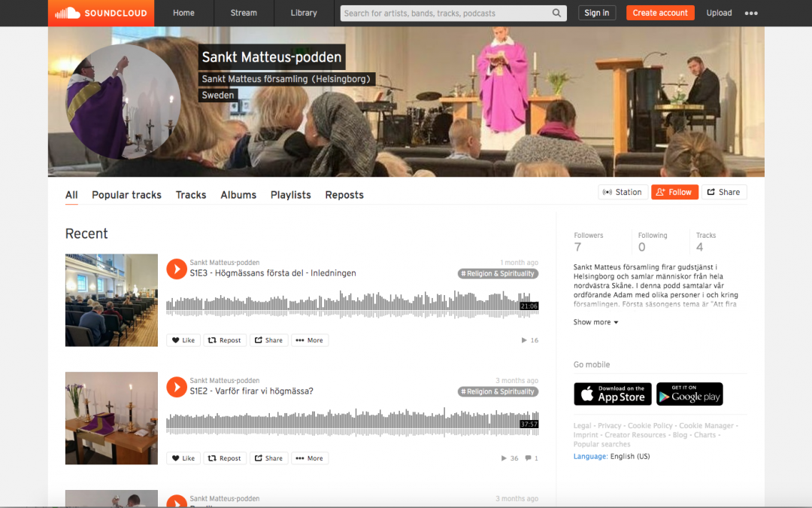Click Religion & Spirituality tag on S1E3
This screenshot has width=812, height=508.
coord(498,274)
